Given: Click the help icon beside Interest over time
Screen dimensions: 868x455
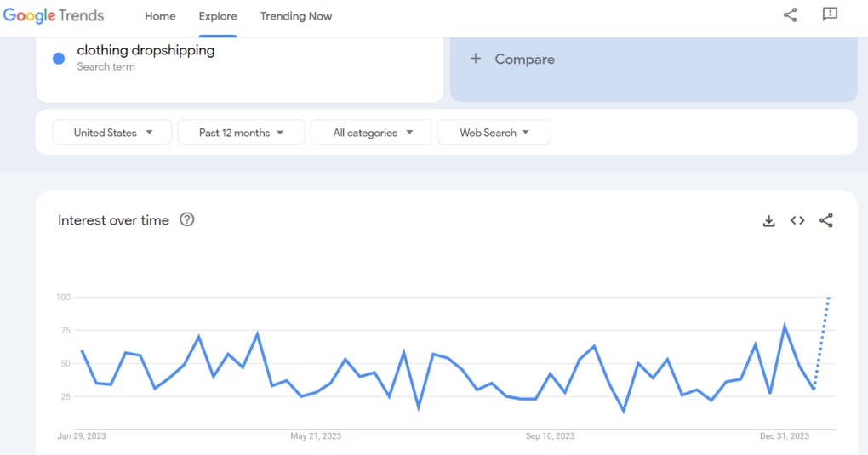Looking at the screenshot, I should click(x=187, y=219).
